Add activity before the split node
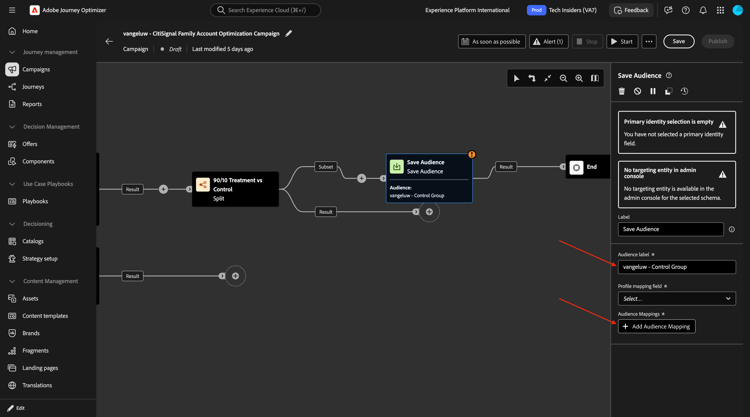Screen dimensions: 750x417 tap(164, 189)
